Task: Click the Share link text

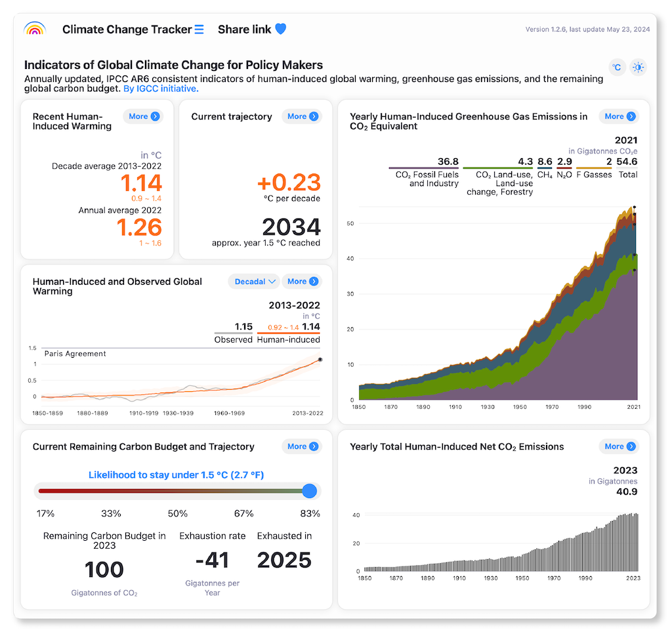Action: point(243,30)
